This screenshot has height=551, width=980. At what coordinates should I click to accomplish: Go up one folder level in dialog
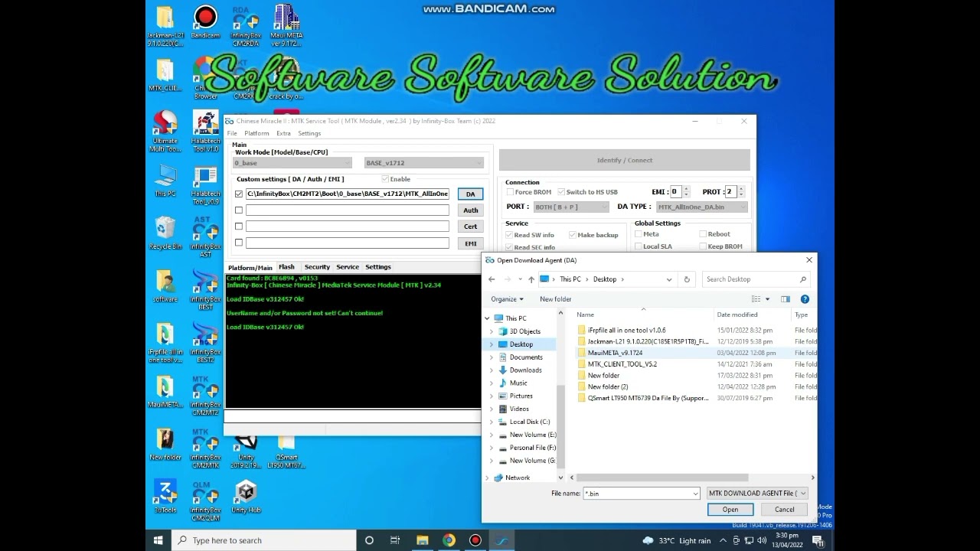(x=531, y=279)
